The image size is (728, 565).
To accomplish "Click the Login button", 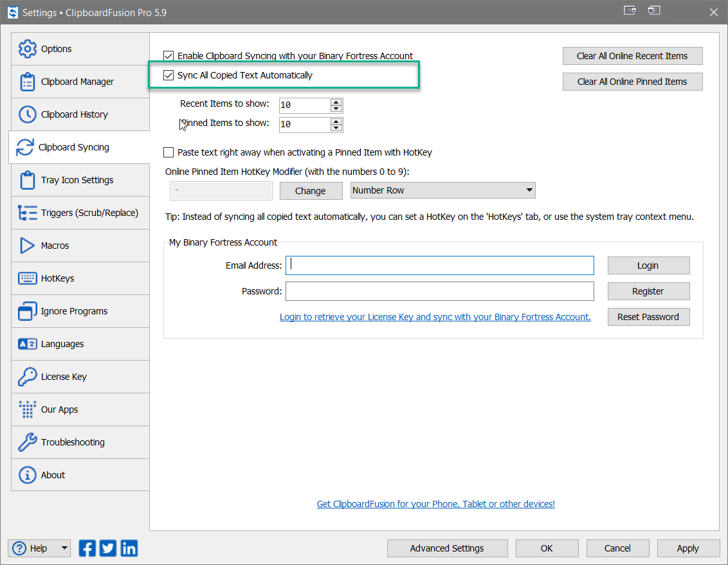I will 648,265.
